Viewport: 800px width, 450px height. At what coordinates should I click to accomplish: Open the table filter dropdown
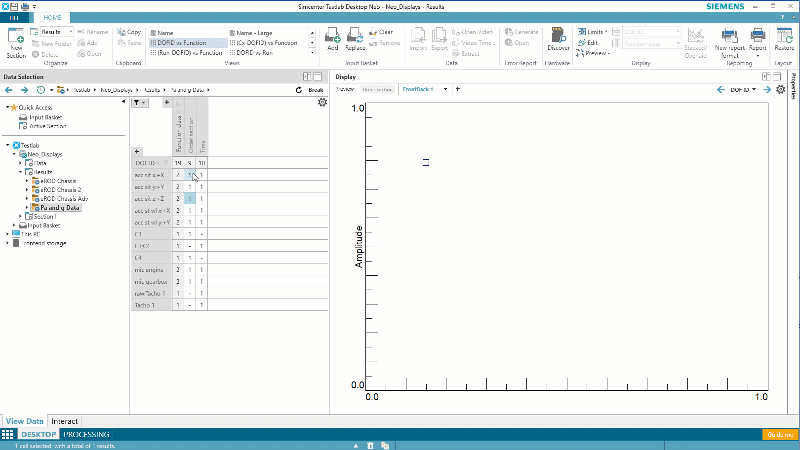141,102
